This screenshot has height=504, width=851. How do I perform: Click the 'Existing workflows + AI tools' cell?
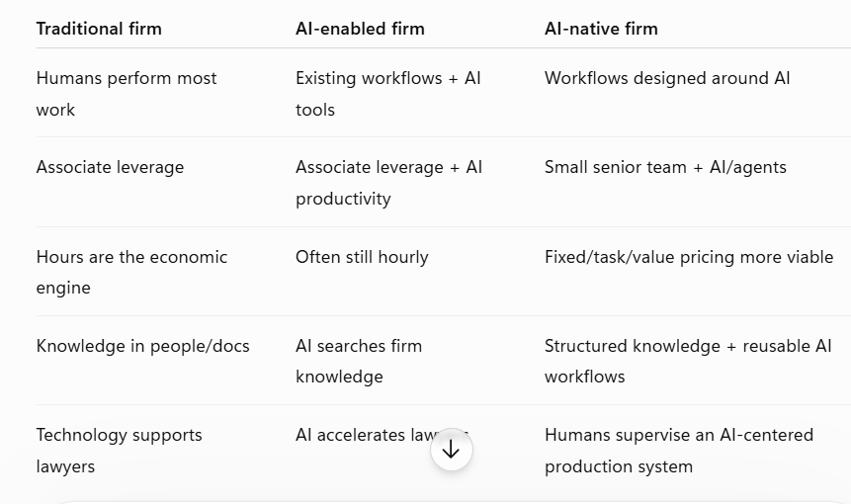(388, 93)
